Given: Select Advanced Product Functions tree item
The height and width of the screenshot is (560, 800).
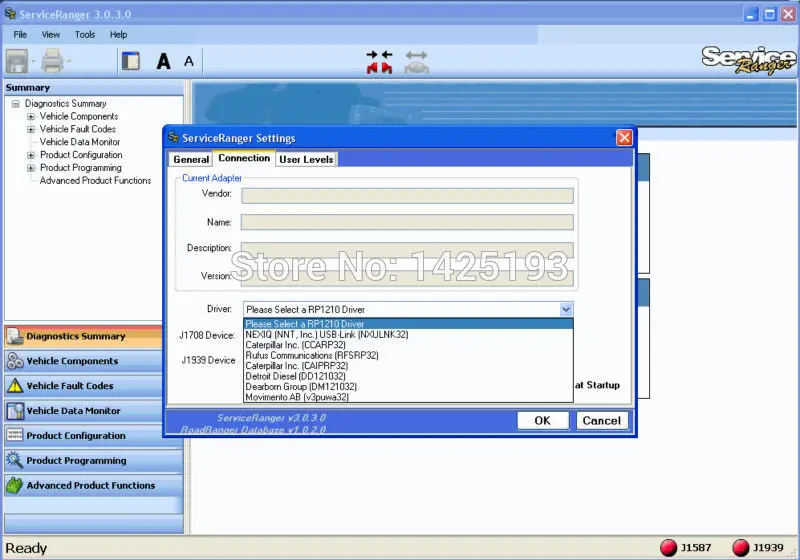Looking at the screenshot, I should click(x=95, y=181).
